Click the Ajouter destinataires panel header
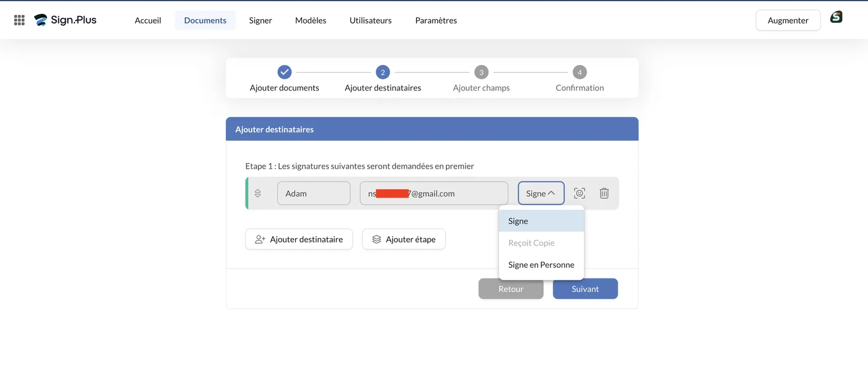Viewport: 868px width, 390px height. pyautogui.click(x=432, y=129)
